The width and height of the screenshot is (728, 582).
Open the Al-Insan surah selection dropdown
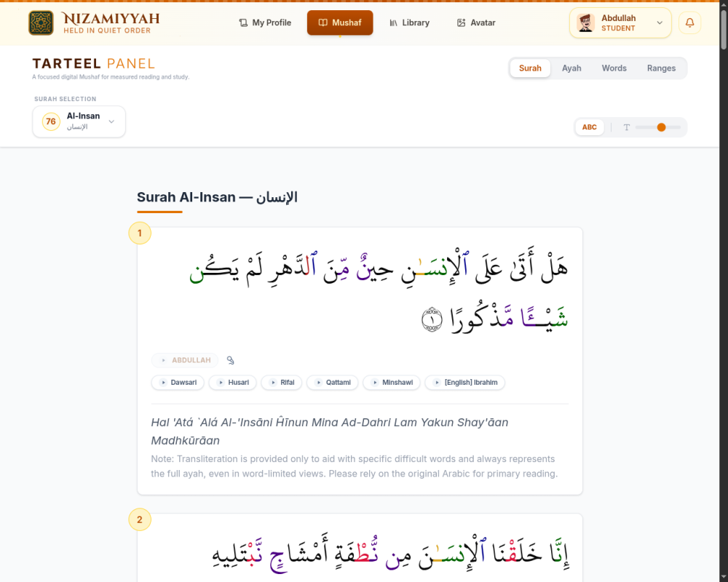click(x=79, y=121)
